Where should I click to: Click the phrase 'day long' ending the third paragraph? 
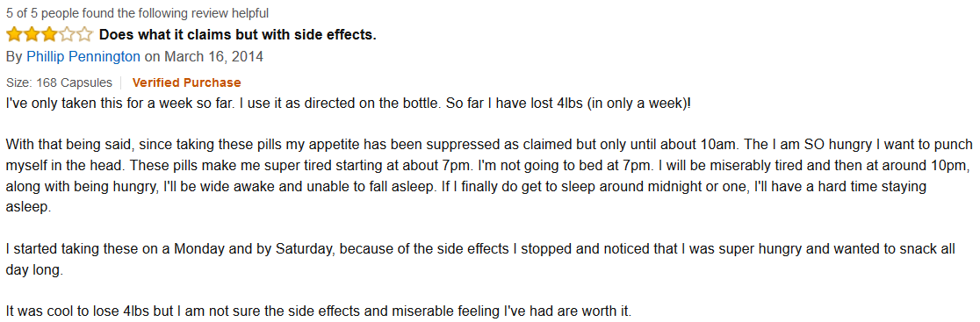pyautogui.click(x=33, y=270)
